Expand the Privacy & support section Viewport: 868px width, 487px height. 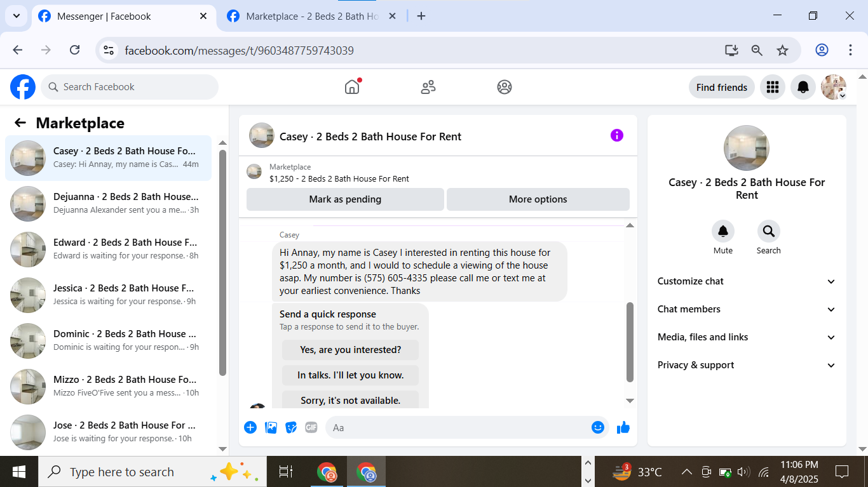(x=747, y=365)
